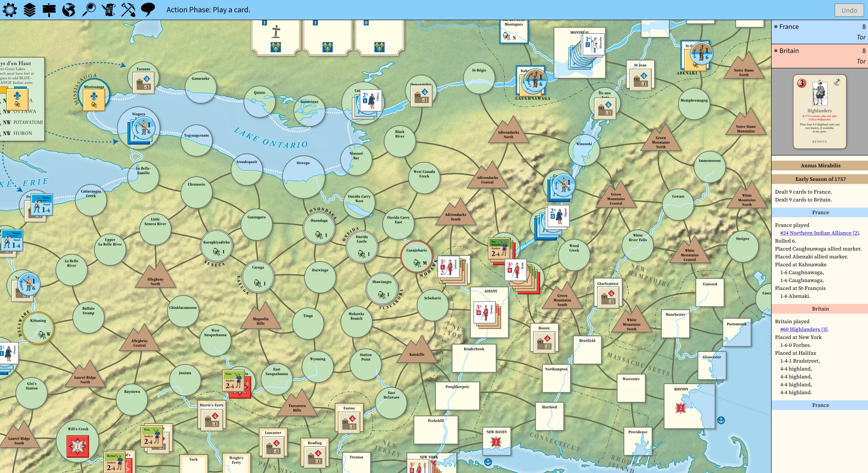Open the card layers stack icon
The width and height of the screenshot is (868, 473).
click(x=29, y=10)
